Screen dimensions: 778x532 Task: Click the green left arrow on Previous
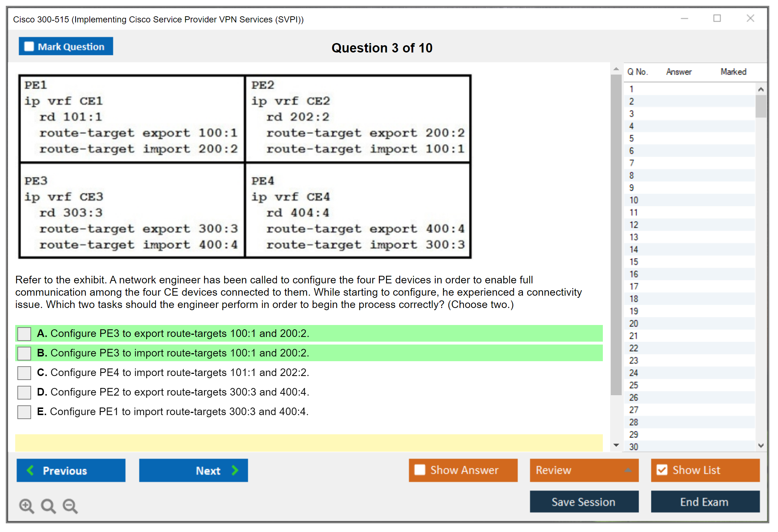(30, 470)
